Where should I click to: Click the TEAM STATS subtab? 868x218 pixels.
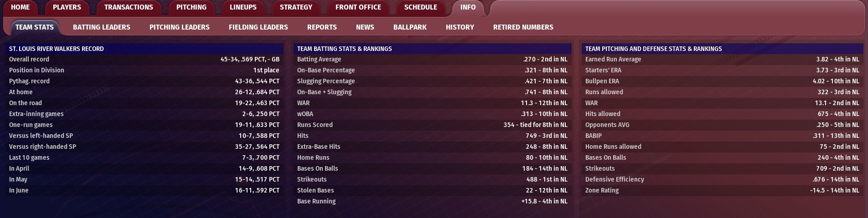tap(35, 27)
